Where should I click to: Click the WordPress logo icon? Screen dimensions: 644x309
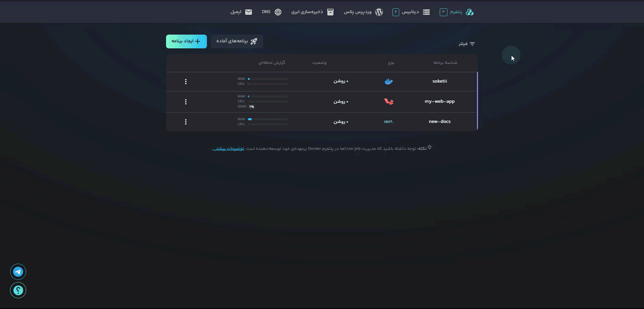(379, 12)
